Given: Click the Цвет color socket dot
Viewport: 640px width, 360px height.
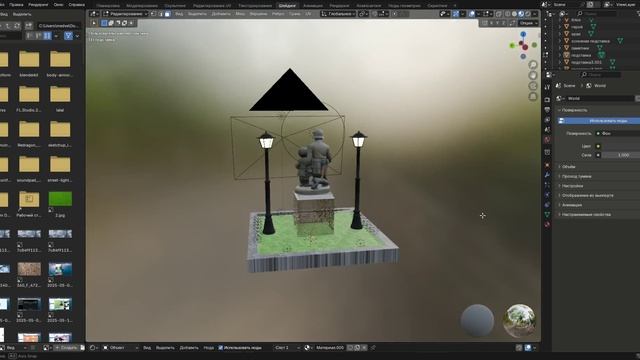Looking at the screenshot, I should pyautogui.click(x=598, y=146).
